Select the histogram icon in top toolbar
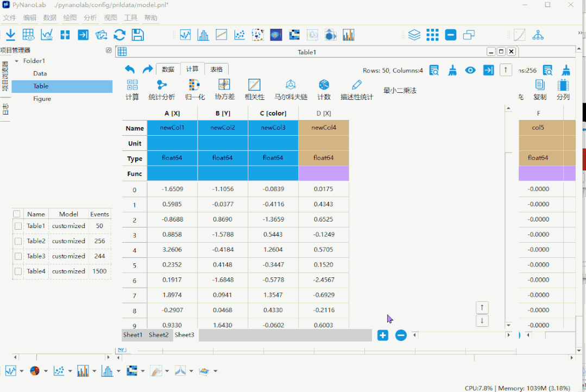This screenshot has width=586, height=392. [203, 35]
